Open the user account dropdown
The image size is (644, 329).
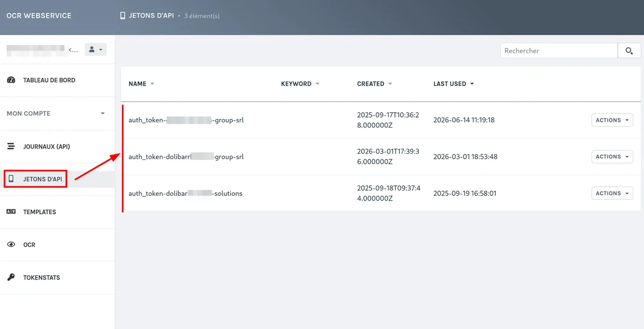(96, 49)
